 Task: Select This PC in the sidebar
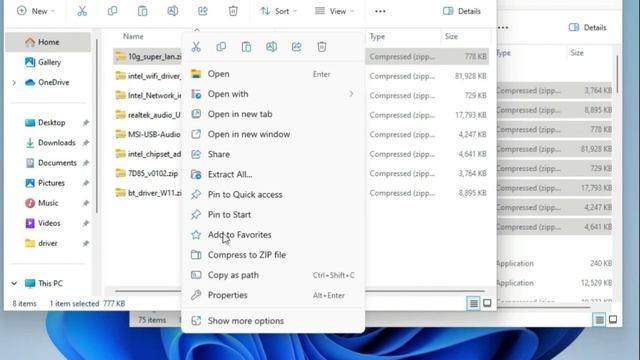(x=50, y=283)
